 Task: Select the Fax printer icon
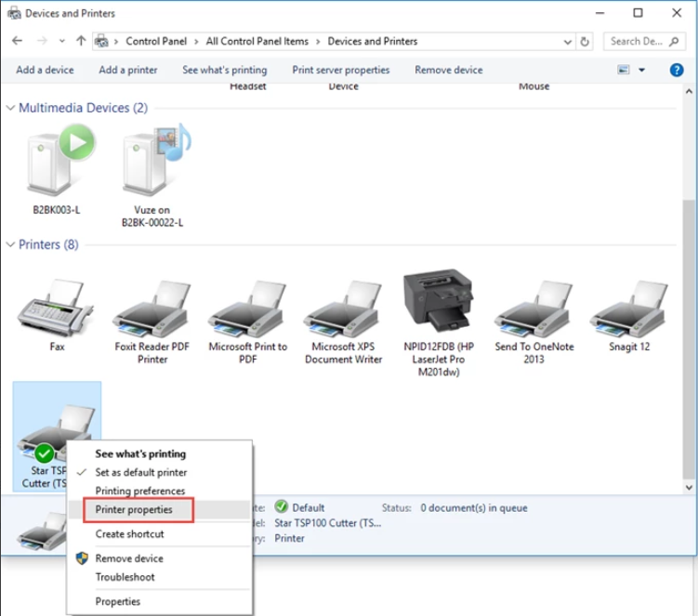pyautogui.click(x=57, y=308)
